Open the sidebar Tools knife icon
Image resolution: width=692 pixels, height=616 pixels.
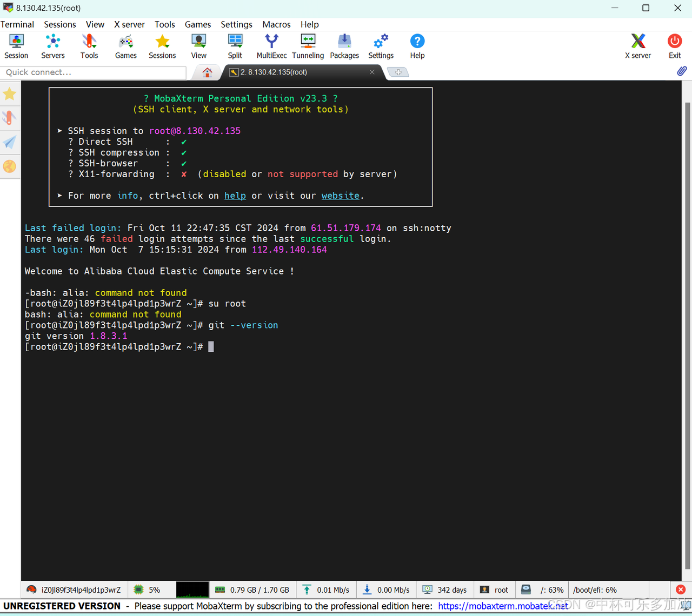pos(10,118)
